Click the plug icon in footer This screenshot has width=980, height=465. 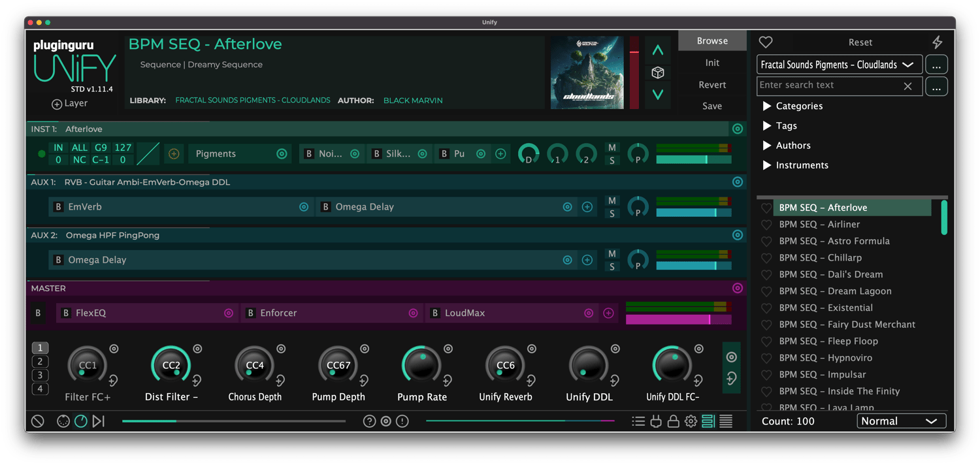[x=656, y=421]
